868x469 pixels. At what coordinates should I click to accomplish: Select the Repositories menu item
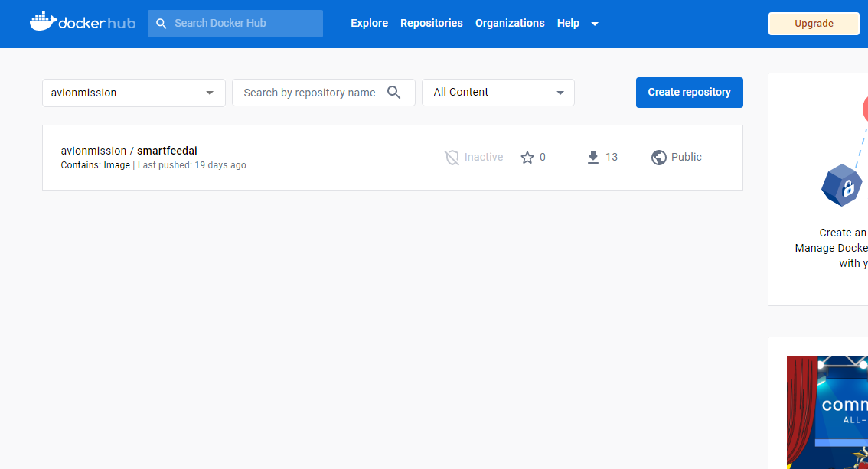pos(431,23)
